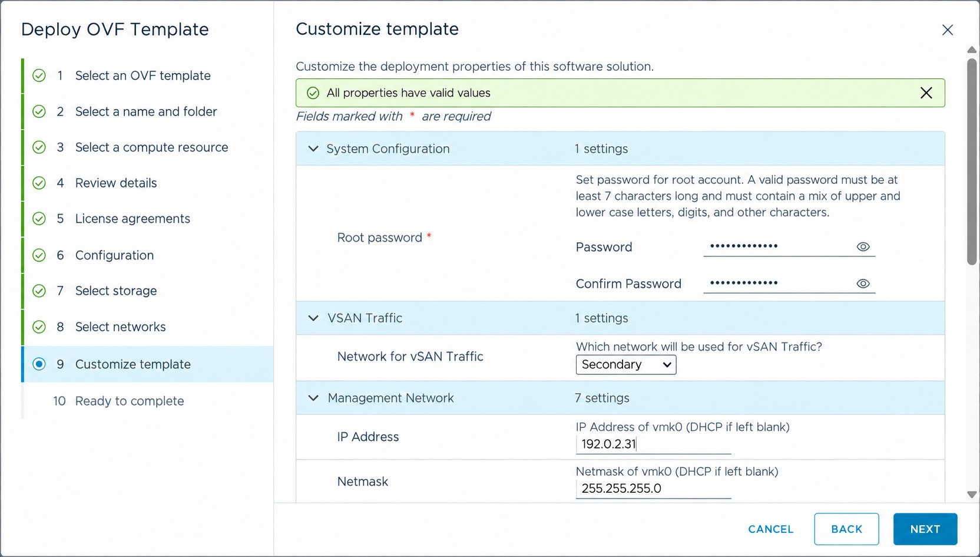Go to step 5 License agreements
Image resolution: width=980 pixels, height=557 pixels.
[133, 219]
